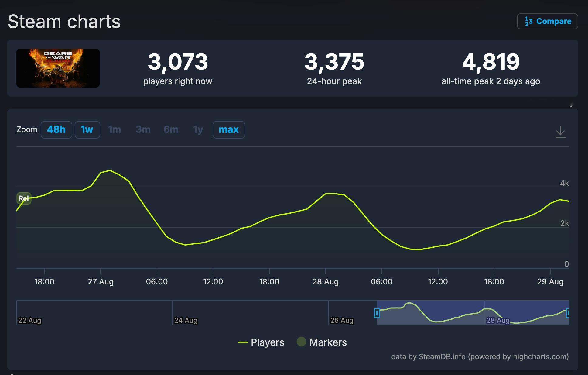Click the right navigator range handle
The image size is (588, 375).
coord(568,313)
